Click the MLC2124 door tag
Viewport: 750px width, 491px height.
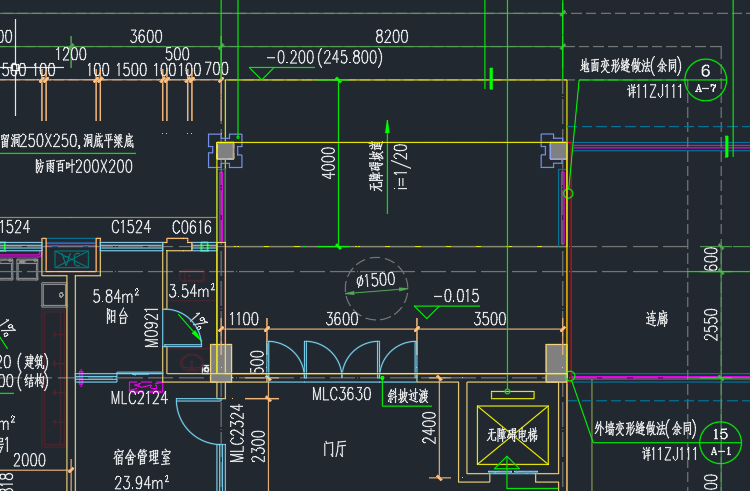coord(139,398)
